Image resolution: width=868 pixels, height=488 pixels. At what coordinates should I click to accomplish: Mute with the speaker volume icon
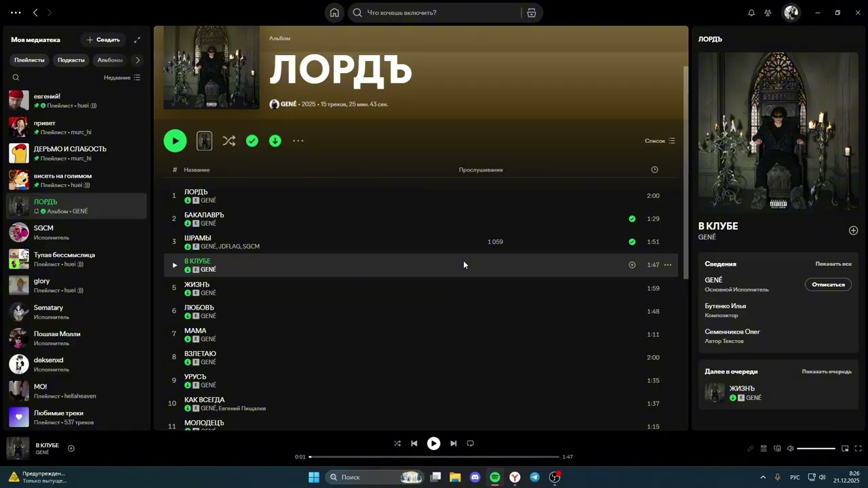(x=790, y=448)
